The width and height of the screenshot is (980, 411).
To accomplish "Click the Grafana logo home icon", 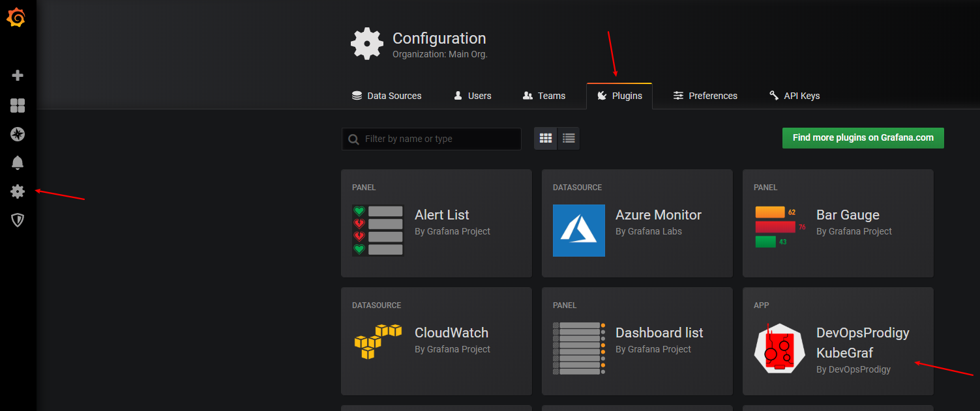I will tap(16, 18).
